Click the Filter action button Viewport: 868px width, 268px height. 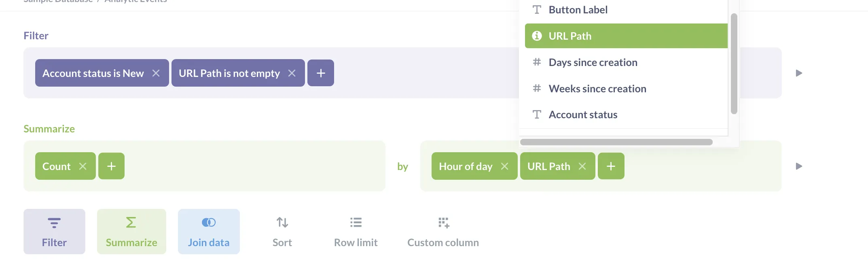pos(54,232)
